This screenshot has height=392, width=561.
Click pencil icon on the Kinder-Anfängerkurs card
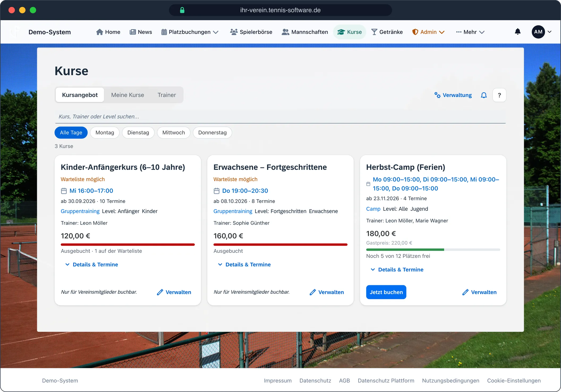click(x=160, y=292)
